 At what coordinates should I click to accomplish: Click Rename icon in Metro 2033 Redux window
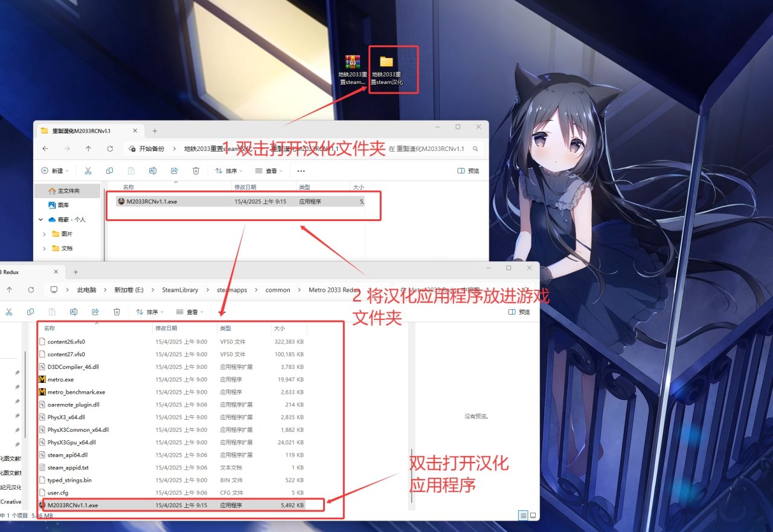click(x=74, y=312)
